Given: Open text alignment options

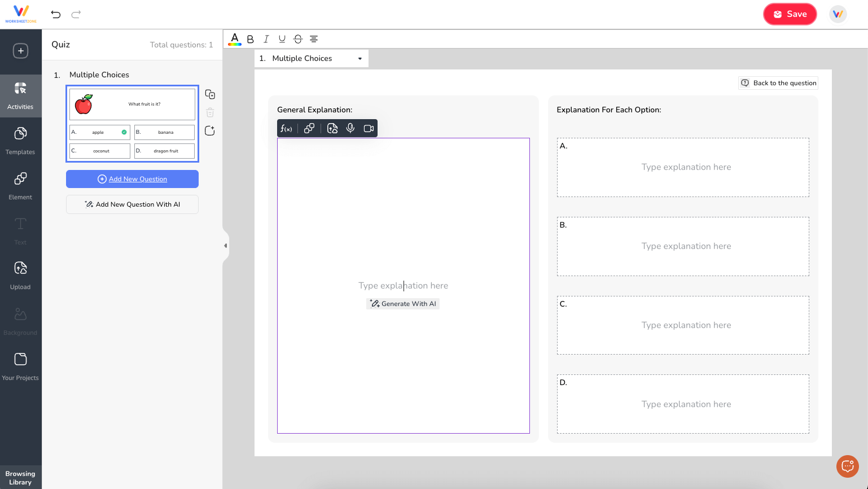Looking at the screenshot, I should [314, 39].
